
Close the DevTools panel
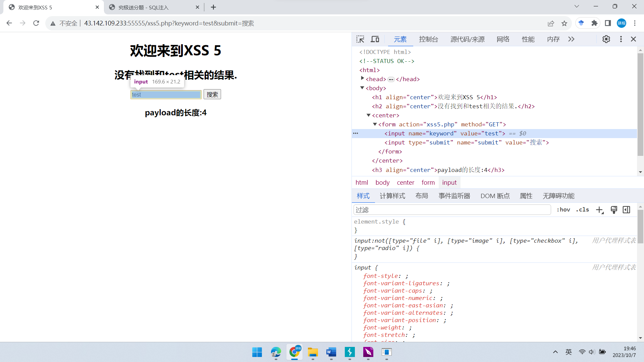[633, 39]
